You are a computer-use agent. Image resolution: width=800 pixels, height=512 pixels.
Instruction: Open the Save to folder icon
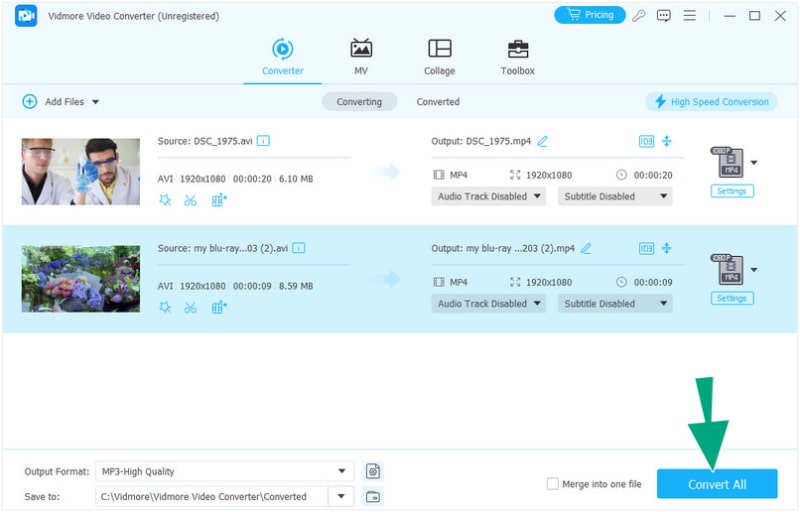(373, 496)
